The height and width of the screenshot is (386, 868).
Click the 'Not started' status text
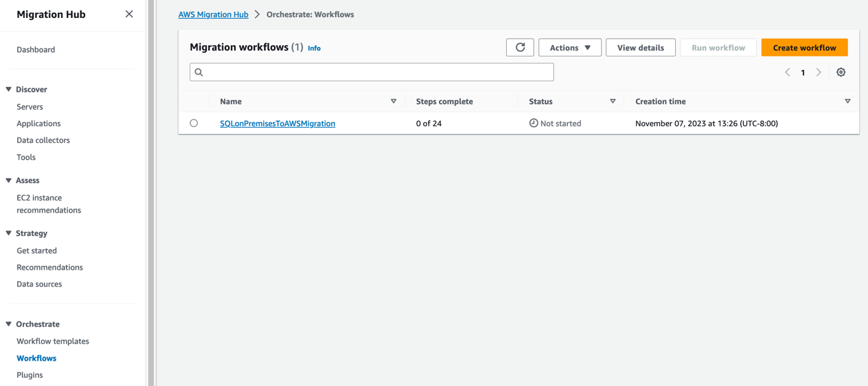point(561,123)
